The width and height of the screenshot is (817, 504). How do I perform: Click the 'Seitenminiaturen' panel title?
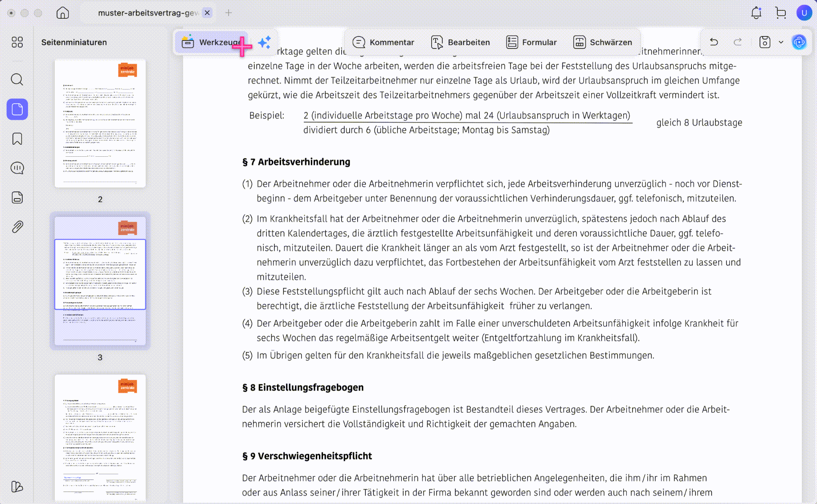[x=74, y=42]
